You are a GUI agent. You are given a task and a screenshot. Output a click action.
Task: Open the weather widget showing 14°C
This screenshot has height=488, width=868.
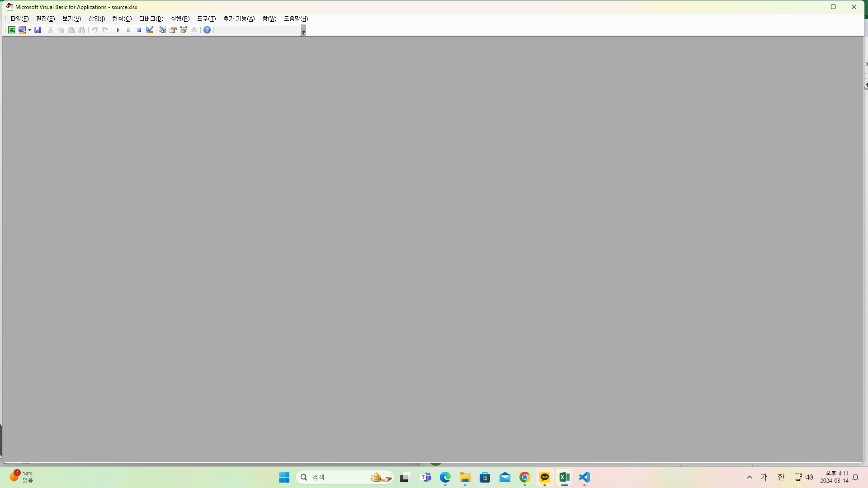[x=22, y=477]
